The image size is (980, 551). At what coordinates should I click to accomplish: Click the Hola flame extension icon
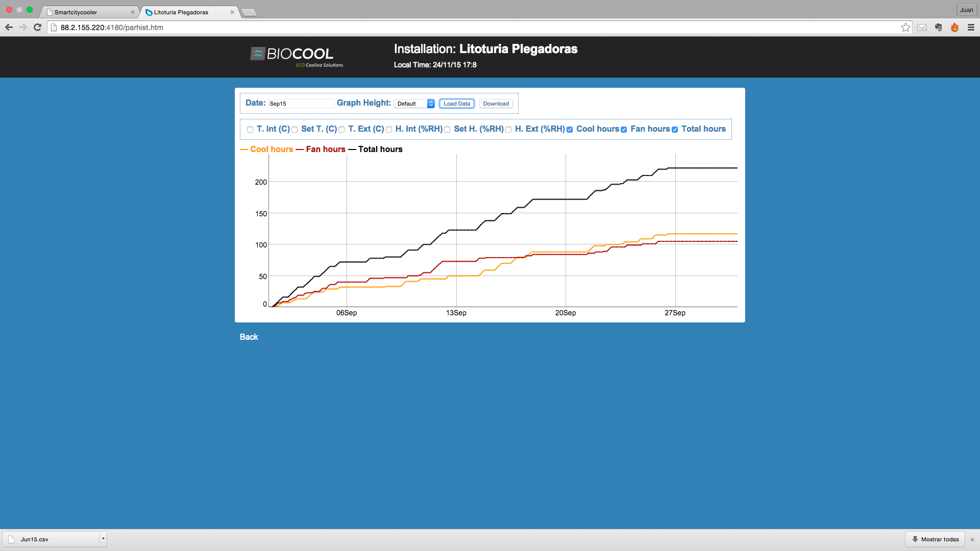click(x=954, y=28)
